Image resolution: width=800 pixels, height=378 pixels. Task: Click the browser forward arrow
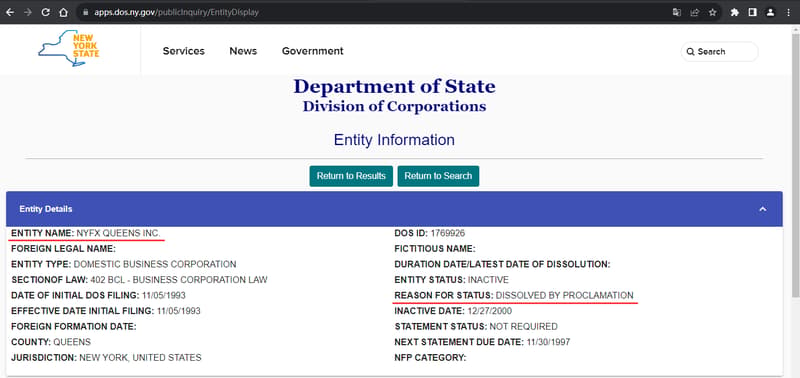click(28, 12)
